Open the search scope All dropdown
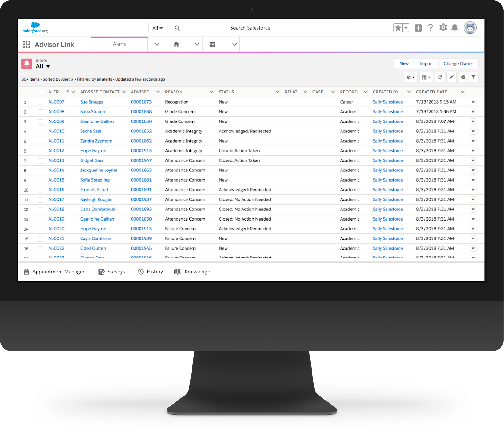Screen dimensions: 504x432 157,28
